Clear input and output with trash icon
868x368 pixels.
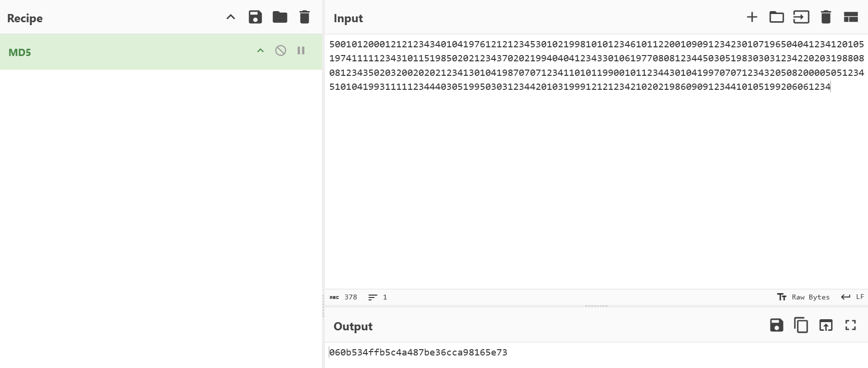pyautogui.click(x=826, y=17)
